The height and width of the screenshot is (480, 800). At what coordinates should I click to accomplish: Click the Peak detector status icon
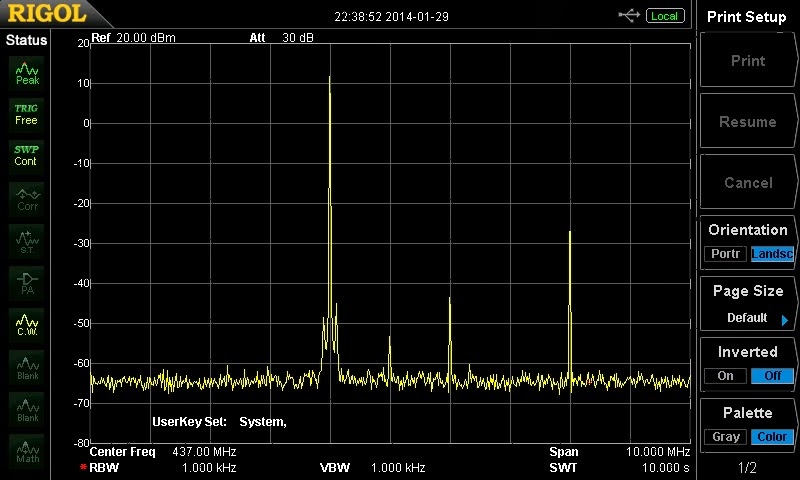pos(27,74)
